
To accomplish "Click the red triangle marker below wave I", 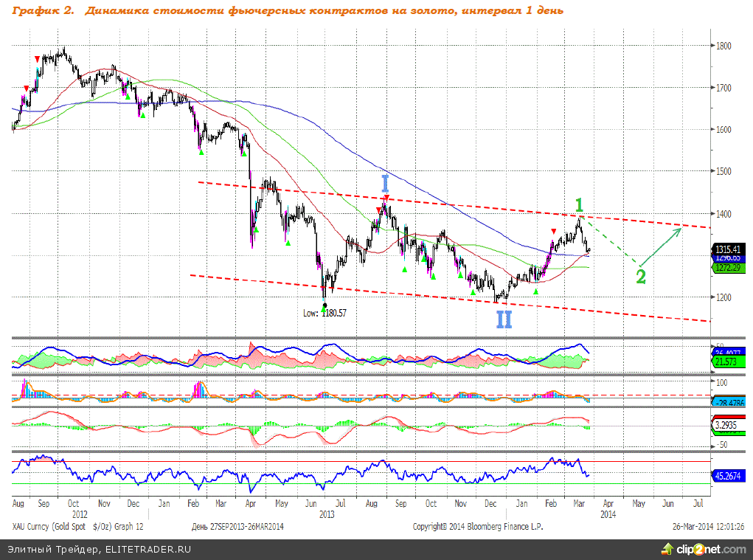I will coord(386,198).
